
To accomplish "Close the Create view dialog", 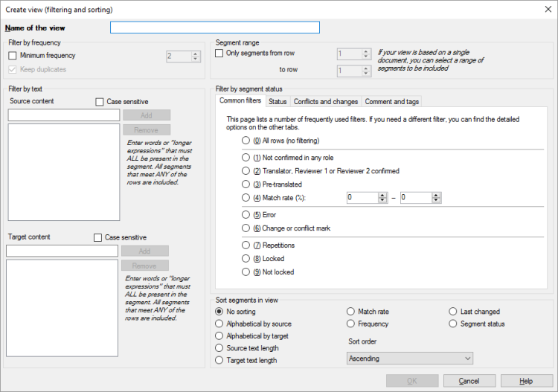I will click(547, 9).
